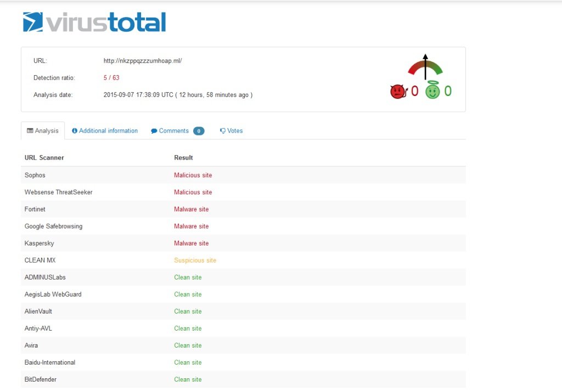The image size is (562, 392).
Task: Click the analysis date 2015-09-07 value
Action: click(x=178, y=95)
